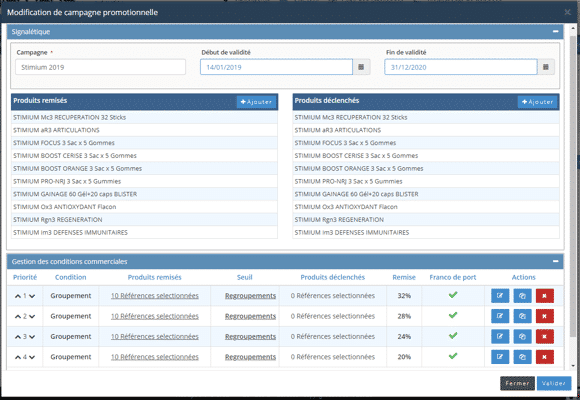The width and height of the screenshot is (580, 400).
Task: Delete the priority 1 condition row
Action: click(x=544, y=296)
